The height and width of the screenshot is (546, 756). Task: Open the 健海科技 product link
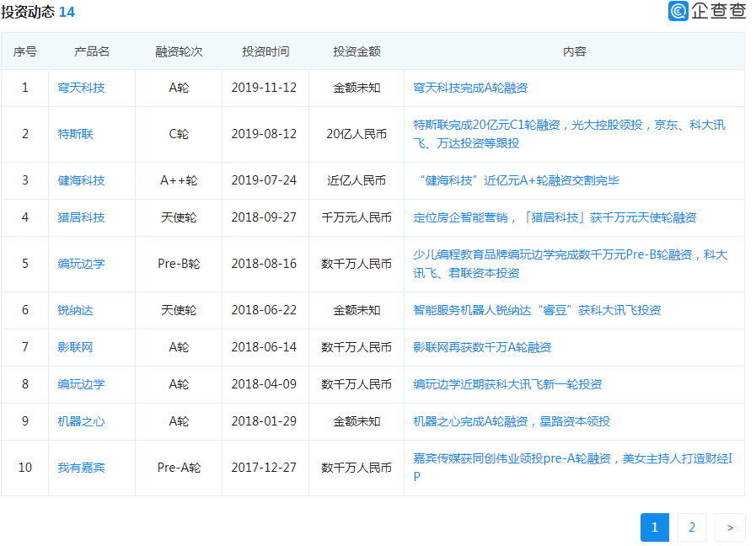click(81, 180)
